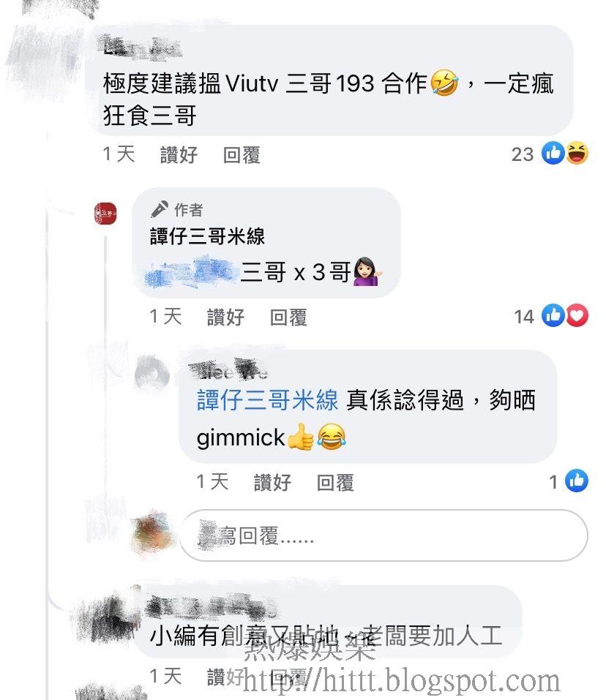Viewport: 606px width, 700px height.
Task: Open the reaction count 23 list
Action: point(523,154)
